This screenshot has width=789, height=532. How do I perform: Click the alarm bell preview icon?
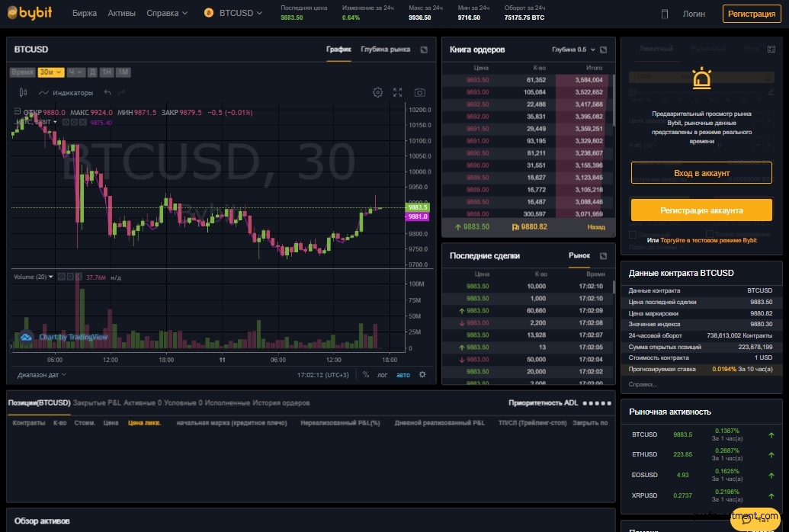701,79
